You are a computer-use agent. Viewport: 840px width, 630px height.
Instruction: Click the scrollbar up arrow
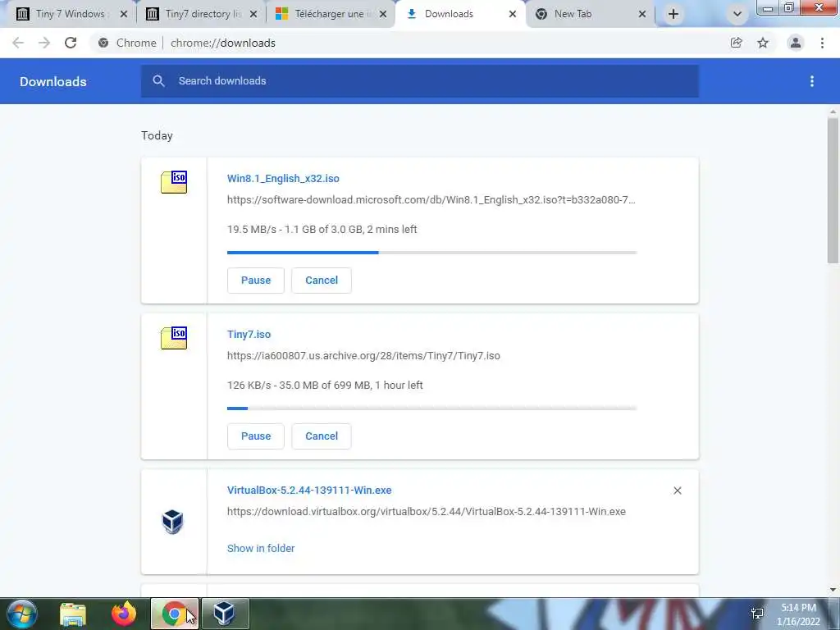point(833,112)
